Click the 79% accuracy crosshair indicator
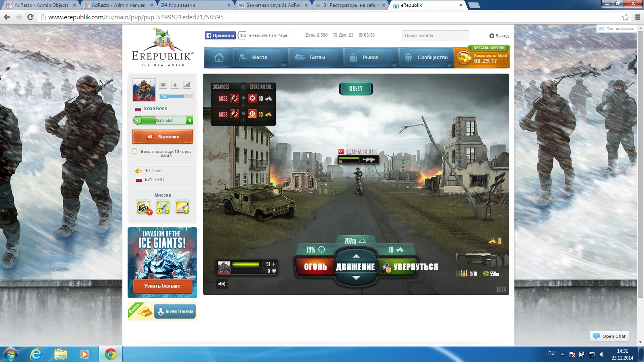This screenshot has width=644, height=362. point(315,250)
